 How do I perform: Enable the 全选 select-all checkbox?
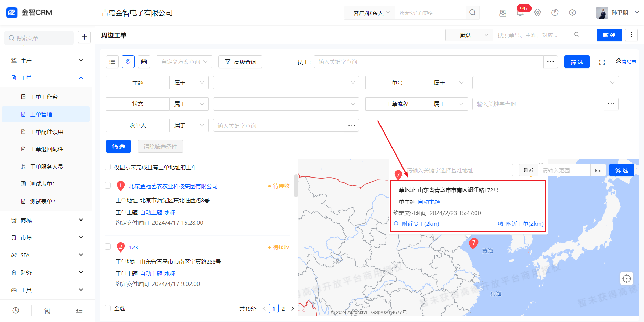pos(108,308)
